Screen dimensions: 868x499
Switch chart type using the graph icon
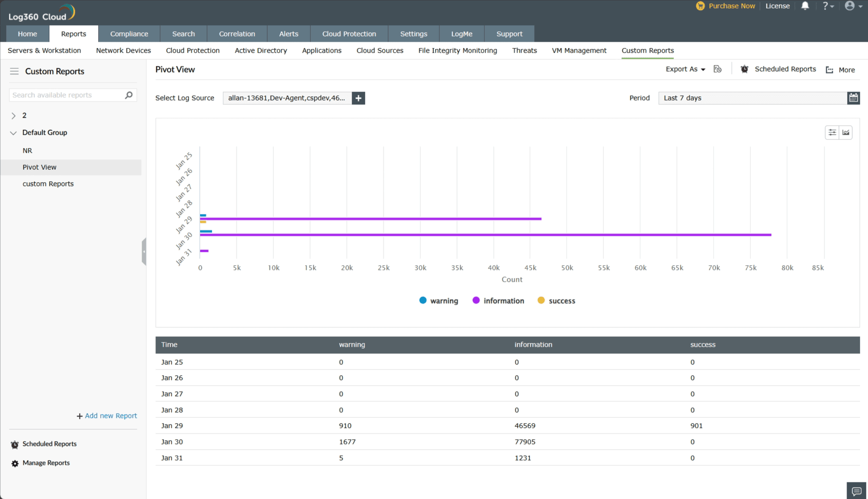tap(846, 132)
